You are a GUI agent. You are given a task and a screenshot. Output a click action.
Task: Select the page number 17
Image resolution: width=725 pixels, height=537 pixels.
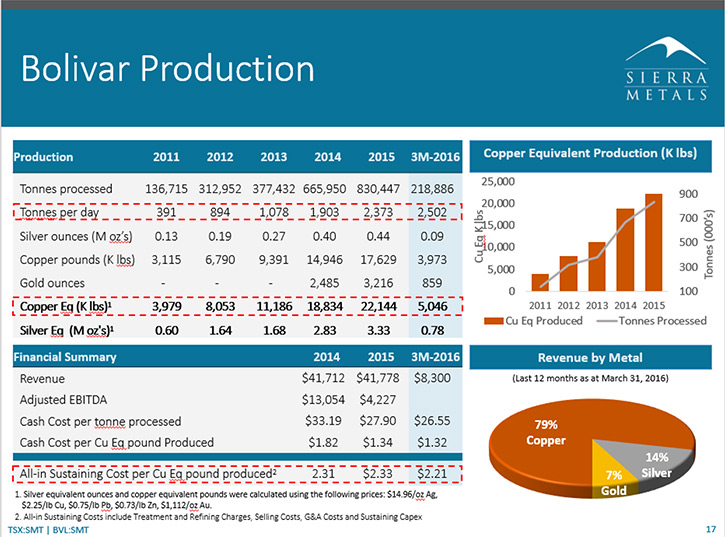coord(711,529)
